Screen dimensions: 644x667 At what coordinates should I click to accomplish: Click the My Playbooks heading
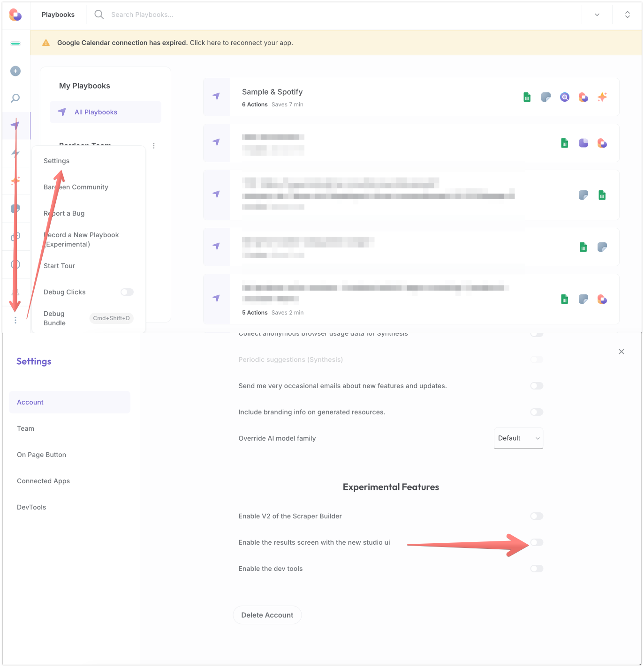(x=84, y=86)
